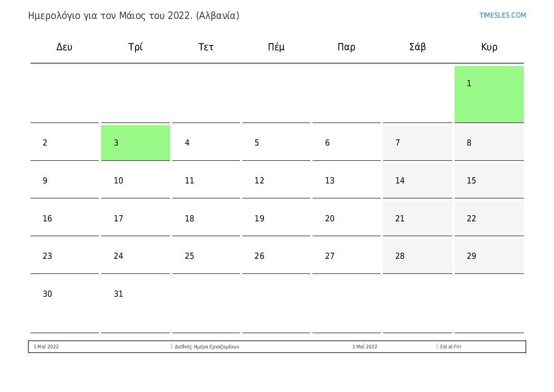Click the green swatch beside Eid al-Fitr legend
Screen dimensions: 554x392
[x=437, y=346]
